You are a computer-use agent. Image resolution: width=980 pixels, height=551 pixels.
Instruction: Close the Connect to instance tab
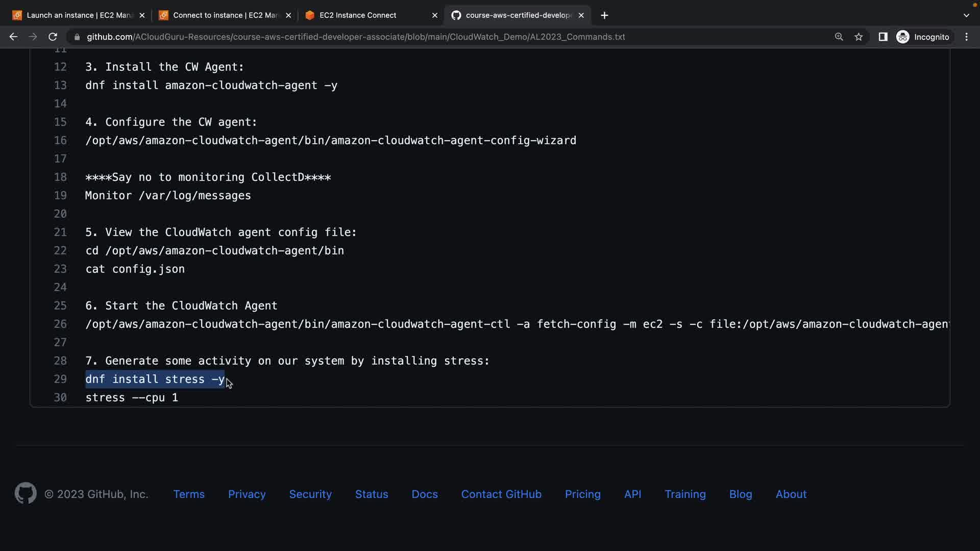pyautogui.click(x=288, y=15)
